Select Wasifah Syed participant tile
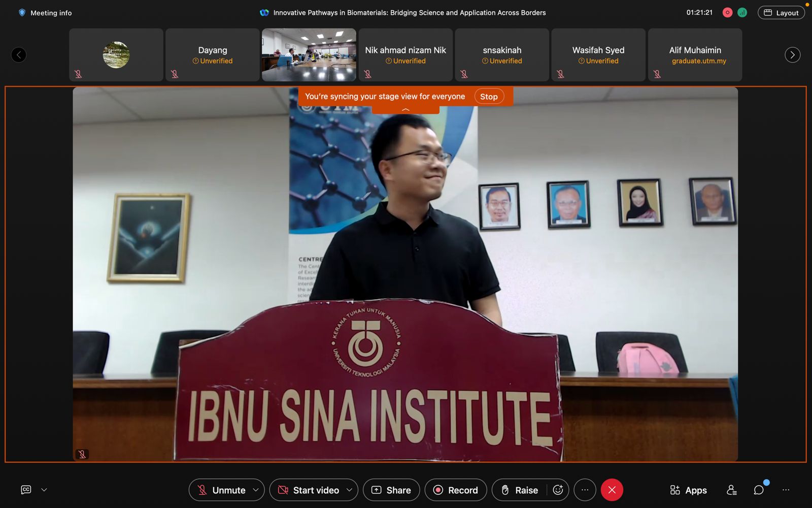 [598, 55]
